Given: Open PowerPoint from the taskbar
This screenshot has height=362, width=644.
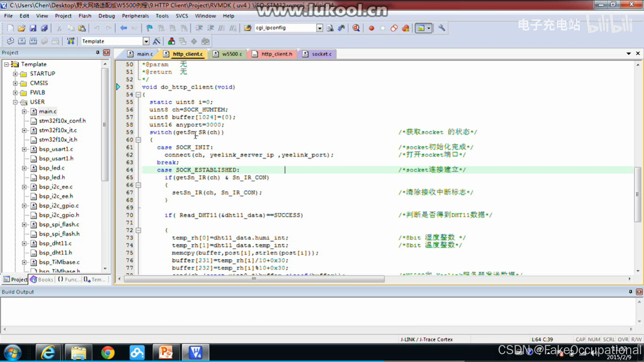Looking at the screenshot, I should (166, 352).
